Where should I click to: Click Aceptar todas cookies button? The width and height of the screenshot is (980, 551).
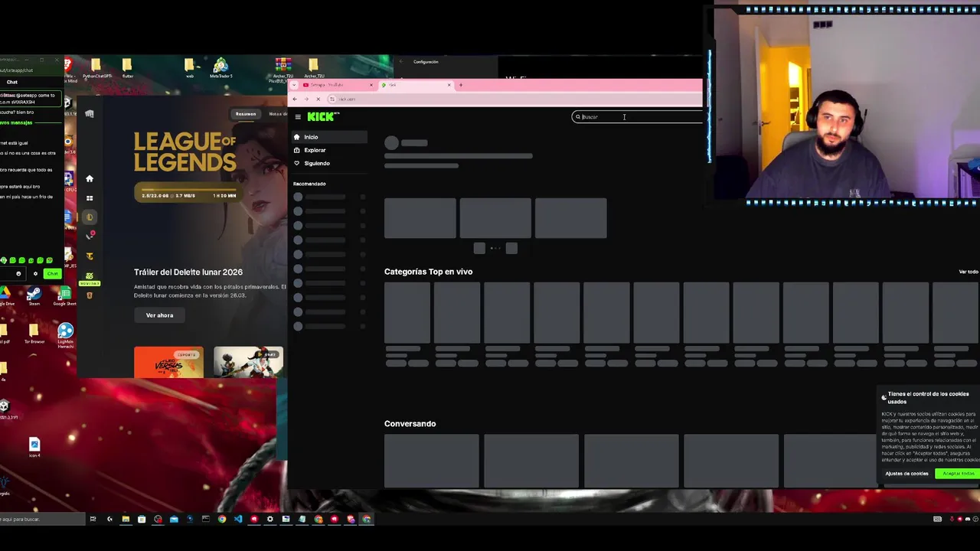959,474
